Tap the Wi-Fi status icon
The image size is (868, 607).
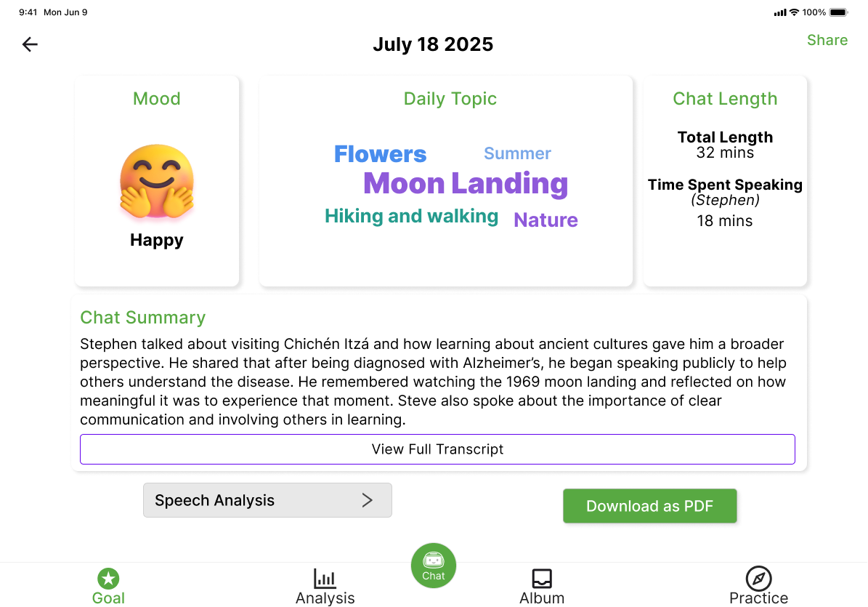coord(795,12)
